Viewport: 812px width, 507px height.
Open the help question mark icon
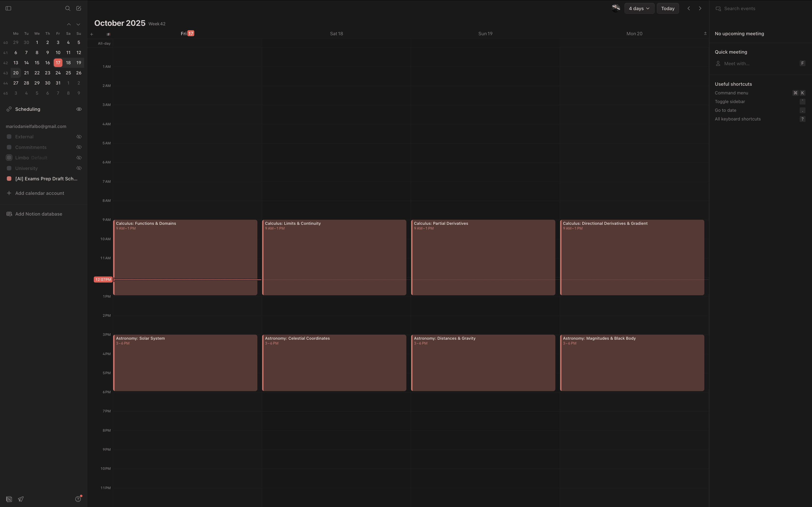[x=78, y=499]
